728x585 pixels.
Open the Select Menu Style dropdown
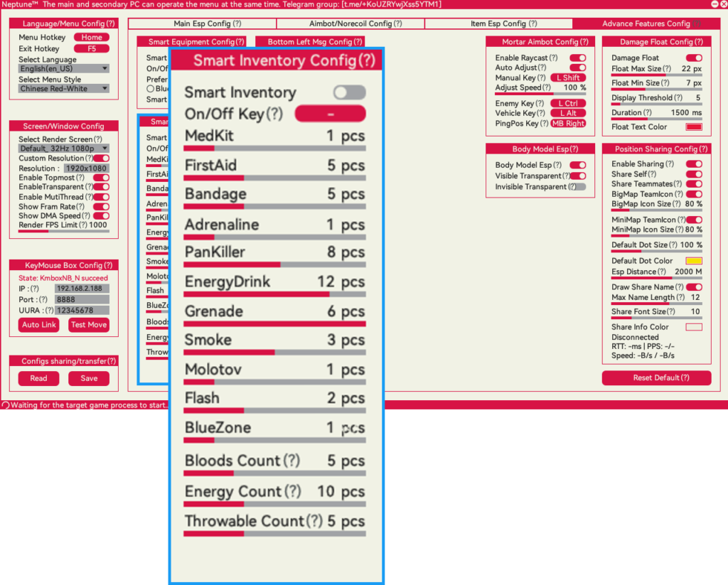(64, 89)
